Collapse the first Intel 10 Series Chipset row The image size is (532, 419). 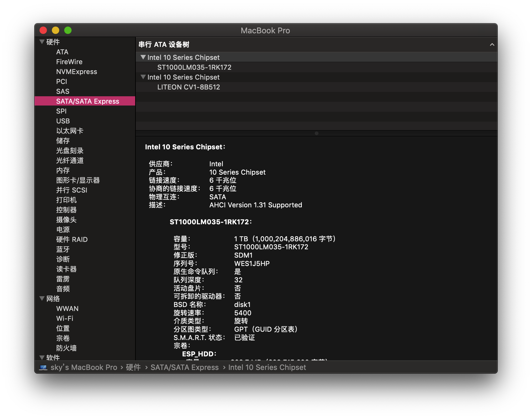[143, 57]
